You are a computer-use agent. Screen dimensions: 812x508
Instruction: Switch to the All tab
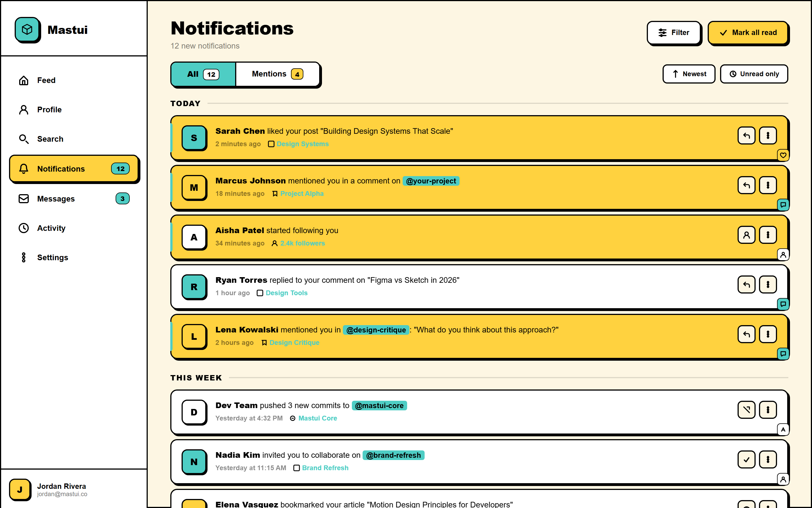point(203,74)
